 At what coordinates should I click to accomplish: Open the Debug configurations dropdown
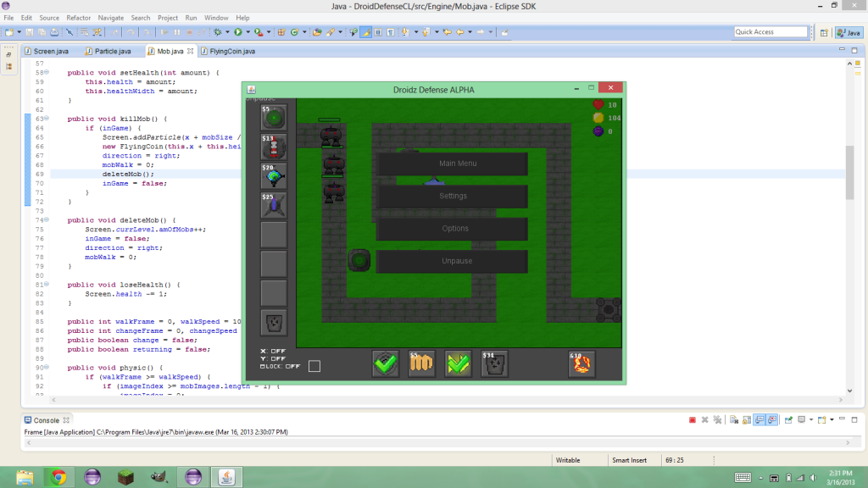click(227, 32)
